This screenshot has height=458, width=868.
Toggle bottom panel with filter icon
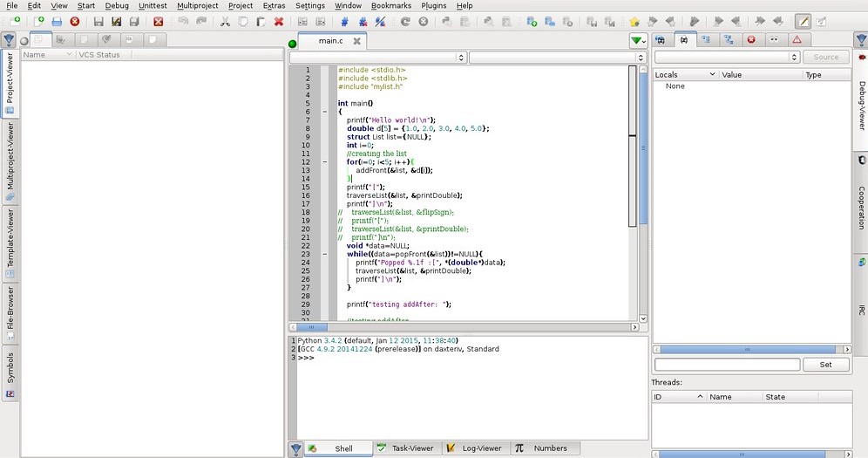(296, 448)
